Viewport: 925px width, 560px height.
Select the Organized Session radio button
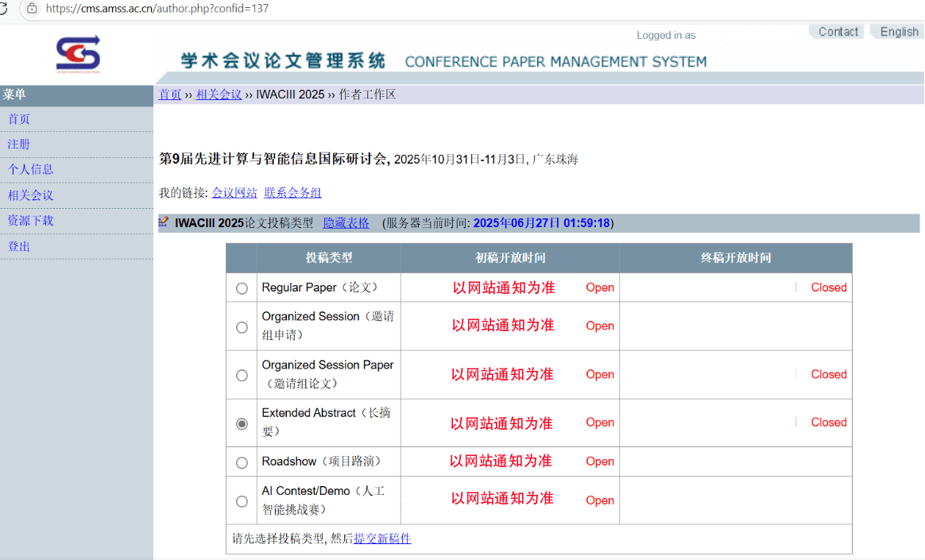(x=242, y=326)
